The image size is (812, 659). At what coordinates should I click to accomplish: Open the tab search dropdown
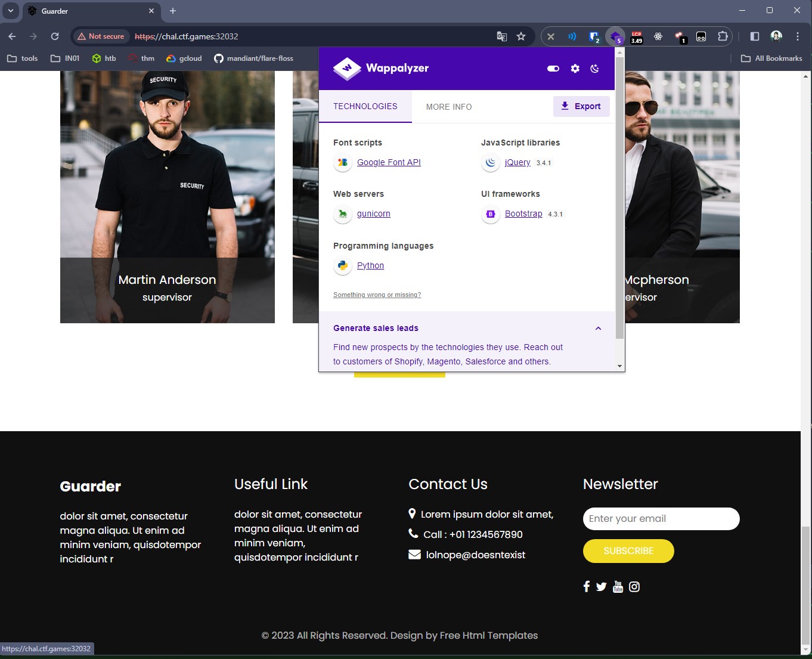click(x=11, y=11)
